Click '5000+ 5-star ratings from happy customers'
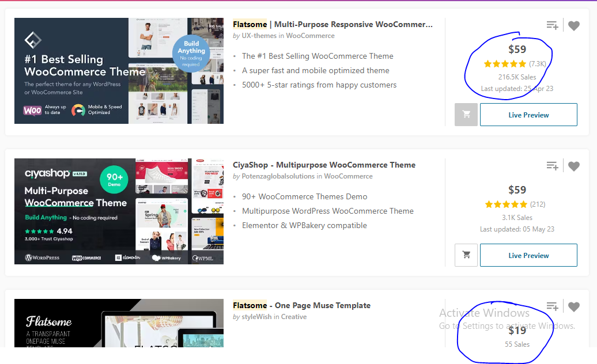Image resolution: width=597 pixels, height=364 pixels. (319, 85)
